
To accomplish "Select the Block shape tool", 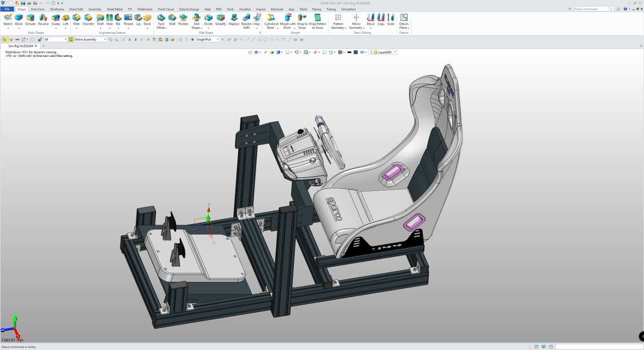I will click(19, 20).
